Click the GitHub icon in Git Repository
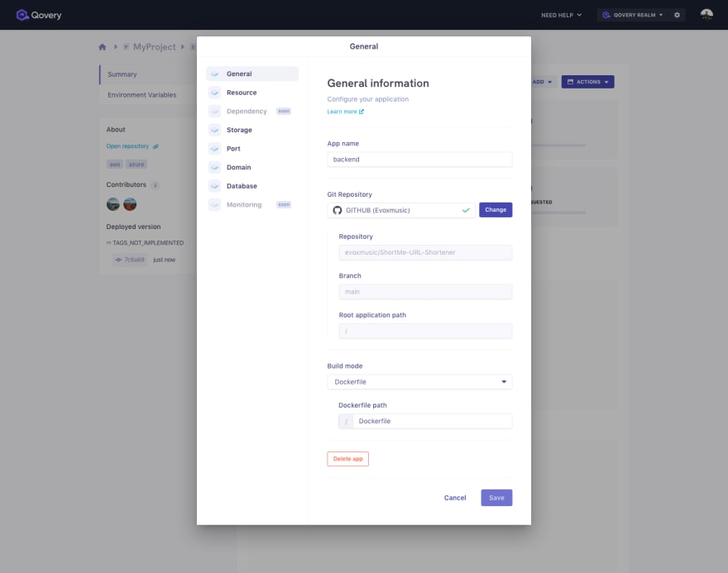Image resolution: width=728 pixels, height=573 pixels. (338, 210)
